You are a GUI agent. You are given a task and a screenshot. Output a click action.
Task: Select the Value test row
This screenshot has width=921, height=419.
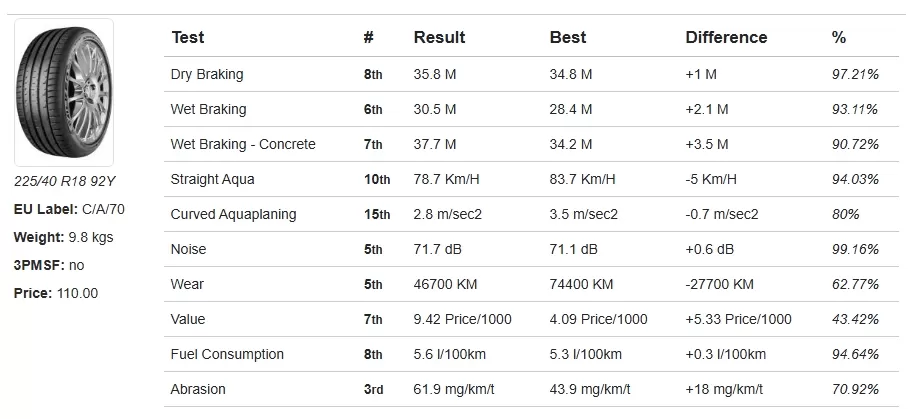pyautogui.click(x=531, y=319)
